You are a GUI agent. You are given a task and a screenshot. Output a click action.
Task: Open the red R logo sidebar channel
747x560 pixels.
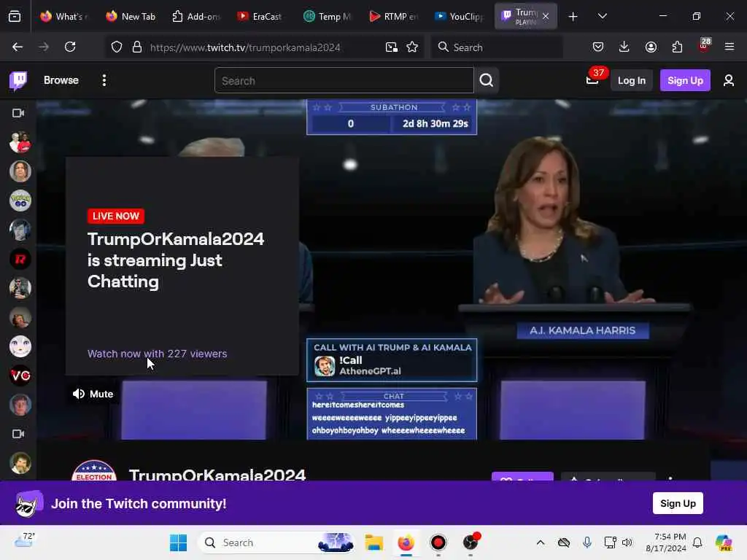20,259
